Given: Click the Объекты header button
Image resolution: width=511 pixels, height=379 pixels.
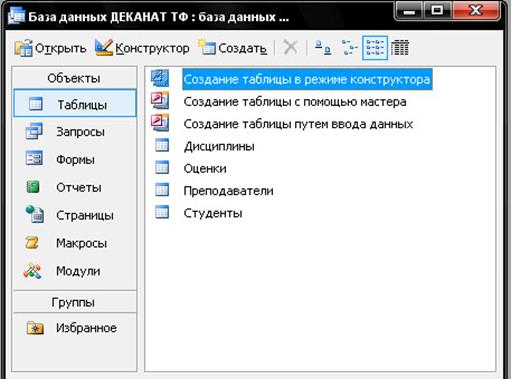Looking at the screenshot, I should pos(75,78).
